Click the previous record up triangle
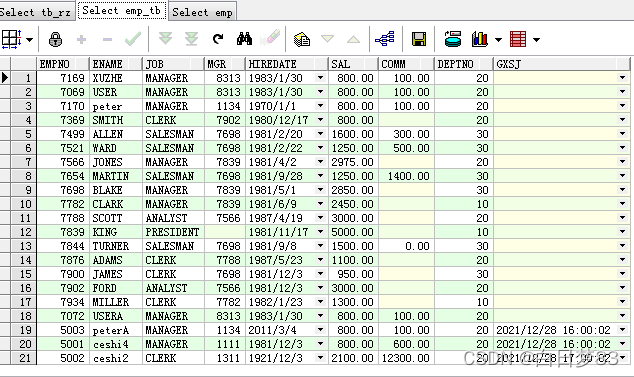634x377 pixels. 353,39
